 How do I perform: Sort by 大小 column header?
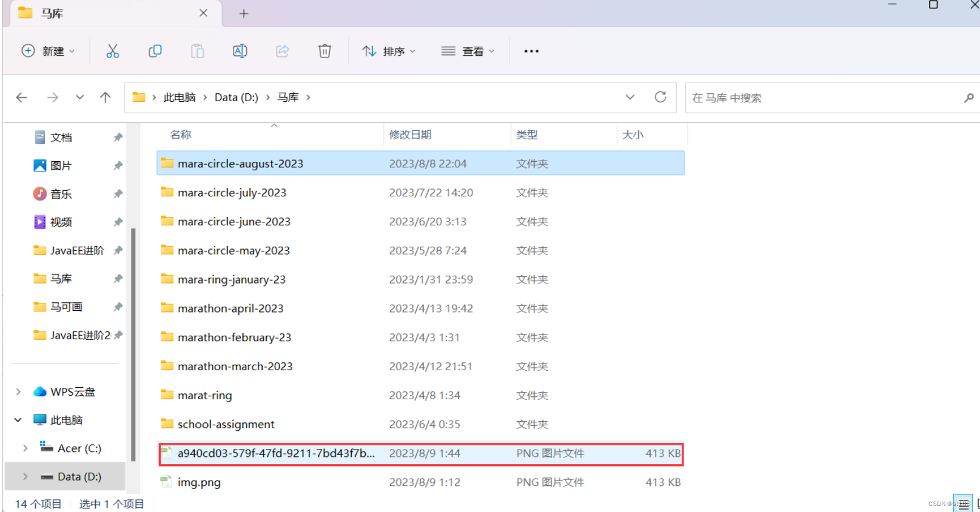[633, 135]
